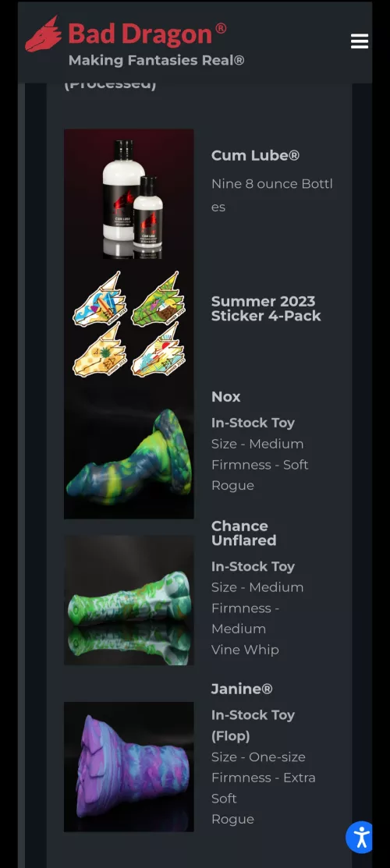The image size is (390, 868).
Task: Open the hamburger navigation menu
Action: pos(359,41)
